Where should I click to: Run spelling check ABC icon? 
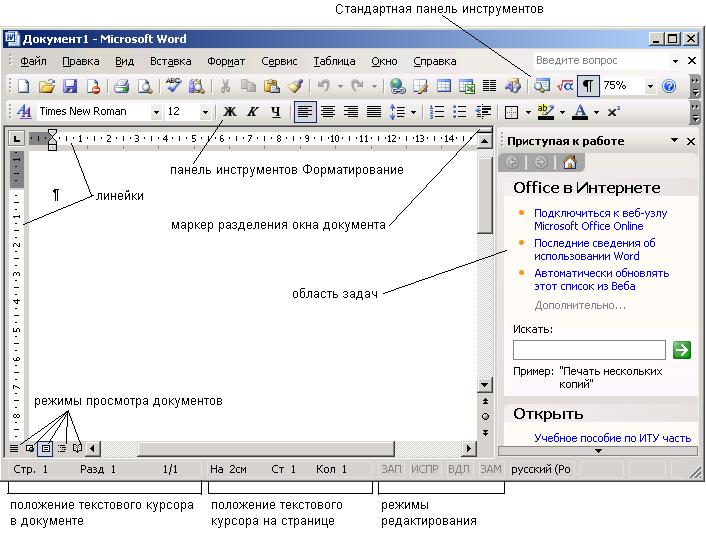[x=173, y=86]
